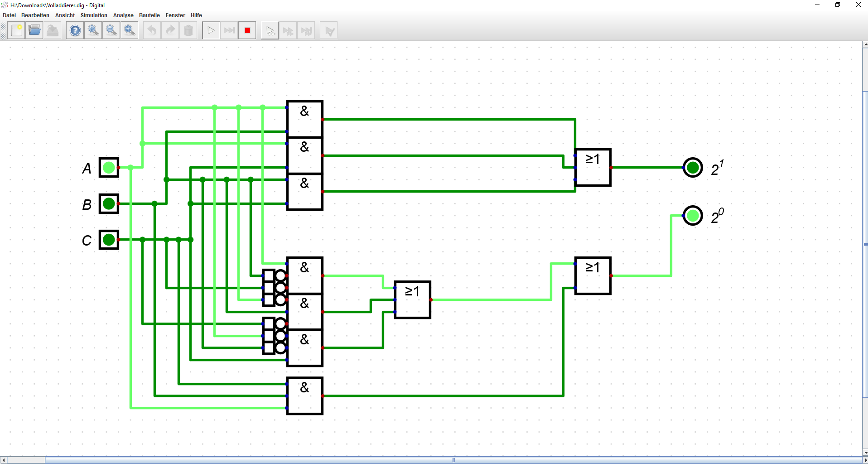The image size is (868, 464).
Task: Open the Simulation menu
Action: click(94, 15)
